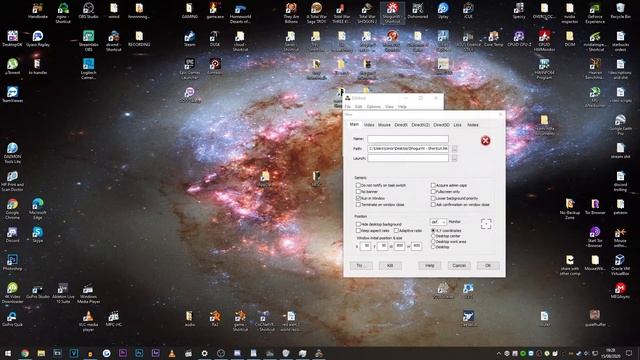Open the Libs tab
This screenshot has height=360, width=640.
point(458,125)
